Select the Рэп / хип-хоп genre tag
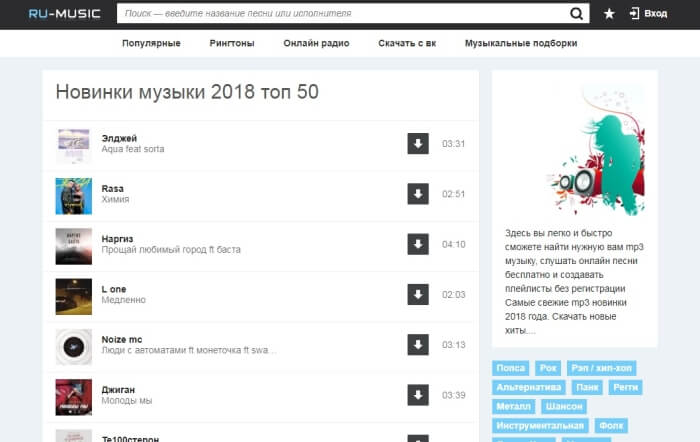 (601, 368)
